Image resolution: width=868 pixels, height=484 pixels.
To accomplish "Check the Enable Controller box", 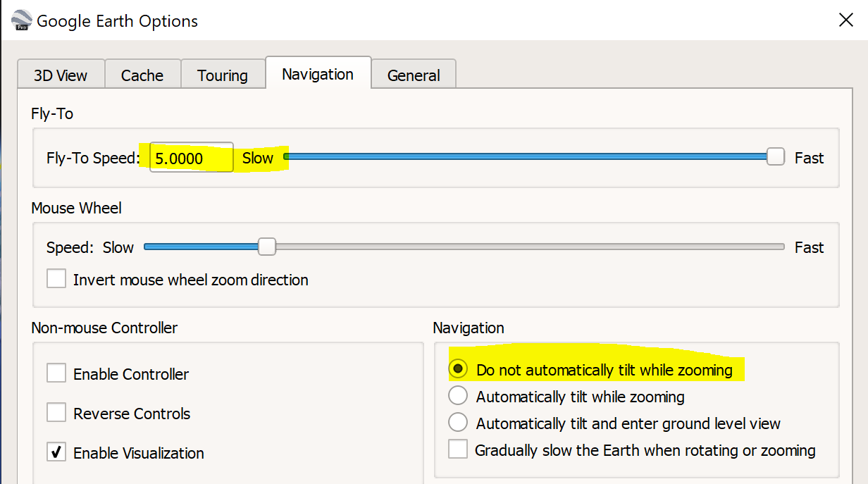I will click(56, 373).
